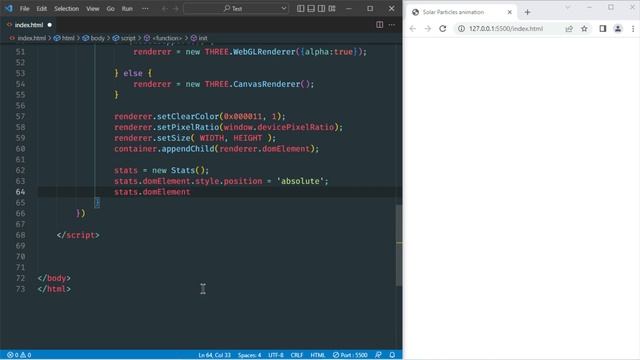Reload the browser page
This screenshot has height=360, width=640.
coord(443,29)
